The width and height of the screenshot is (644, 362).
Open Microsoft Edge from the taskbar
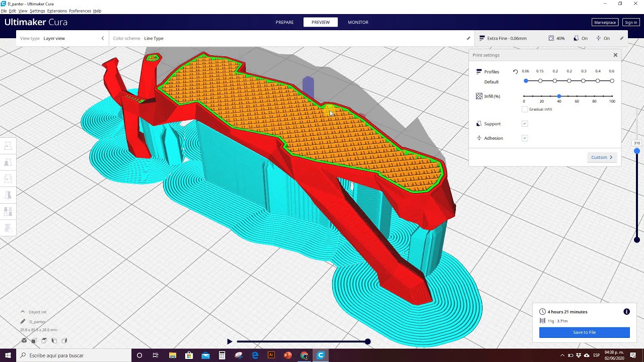pos(255,355)
